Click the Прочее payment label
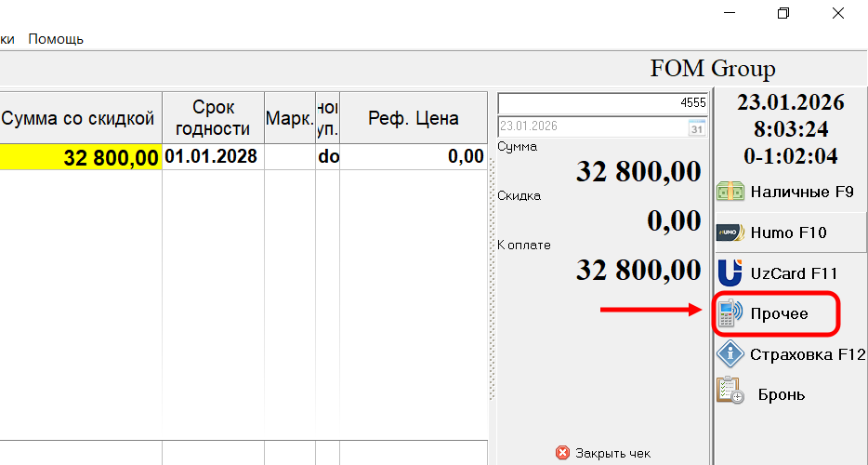 pos(779,313)
